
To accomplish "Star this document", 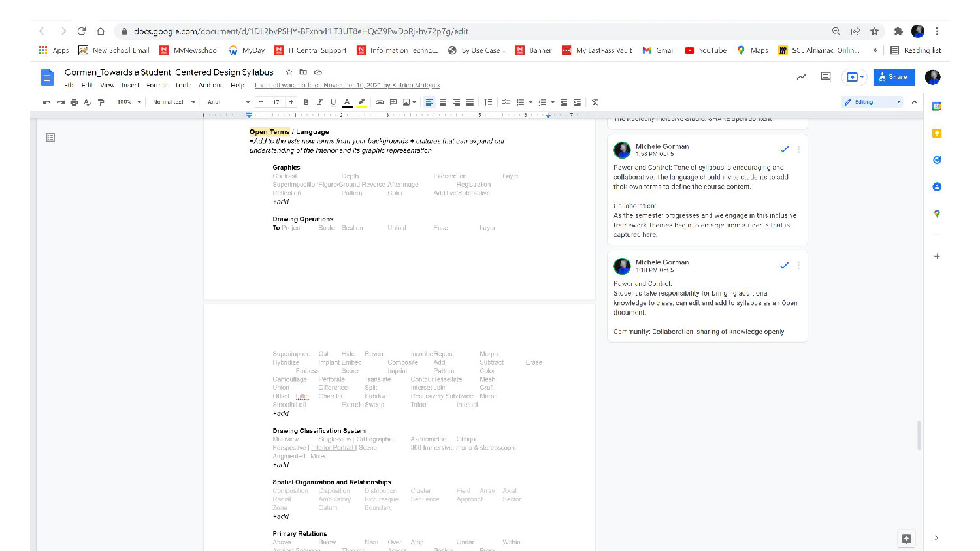I will pos(289,72).
